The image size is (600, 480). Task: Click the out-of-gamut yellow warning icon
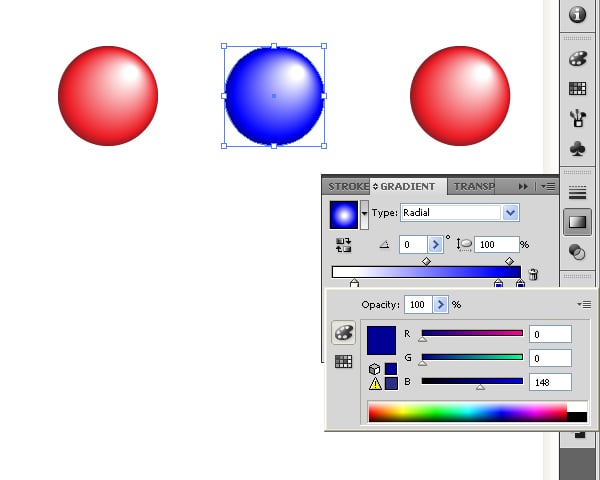coord(375,384)
